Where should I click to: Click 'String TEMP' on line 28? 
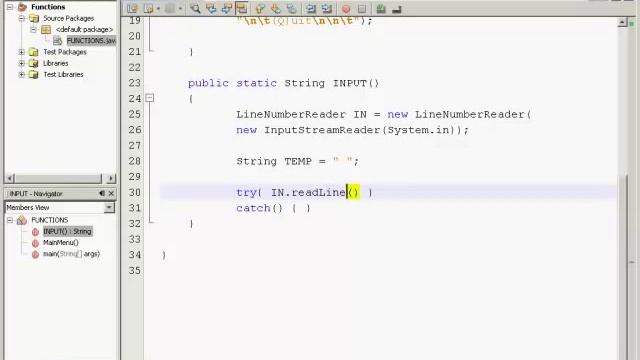coord(274,161)
